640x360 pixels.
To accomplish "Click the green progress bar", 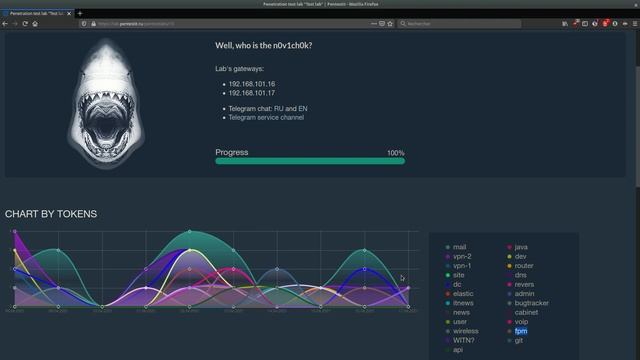I will [x=310, y=161].
